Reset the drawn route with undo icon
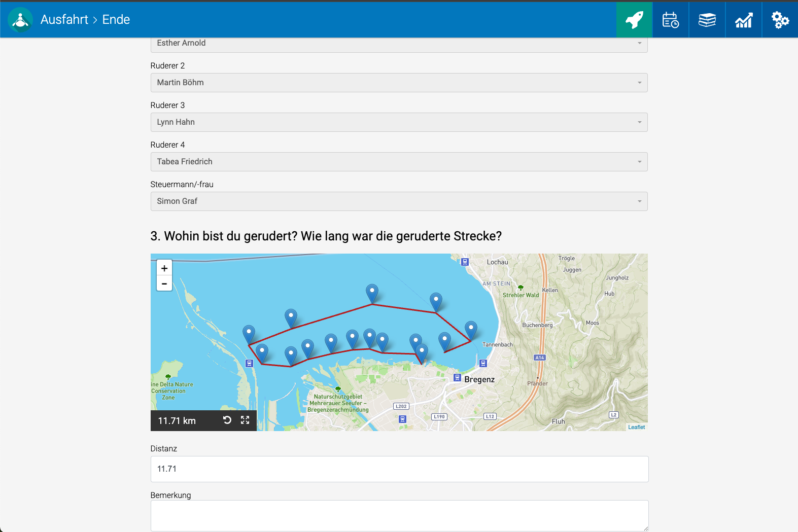Screen dimensions: 798x532 tap(227, 420)
